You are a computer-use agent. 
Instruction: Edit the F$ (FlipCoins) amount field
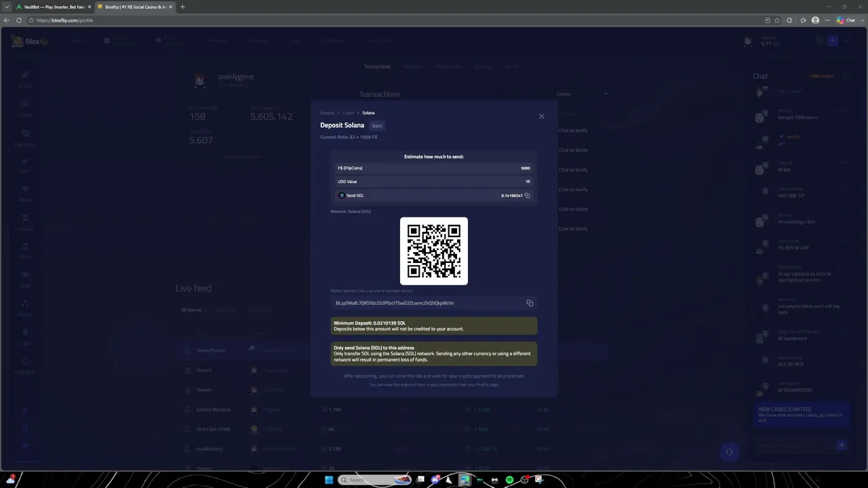tap(434, 168)
